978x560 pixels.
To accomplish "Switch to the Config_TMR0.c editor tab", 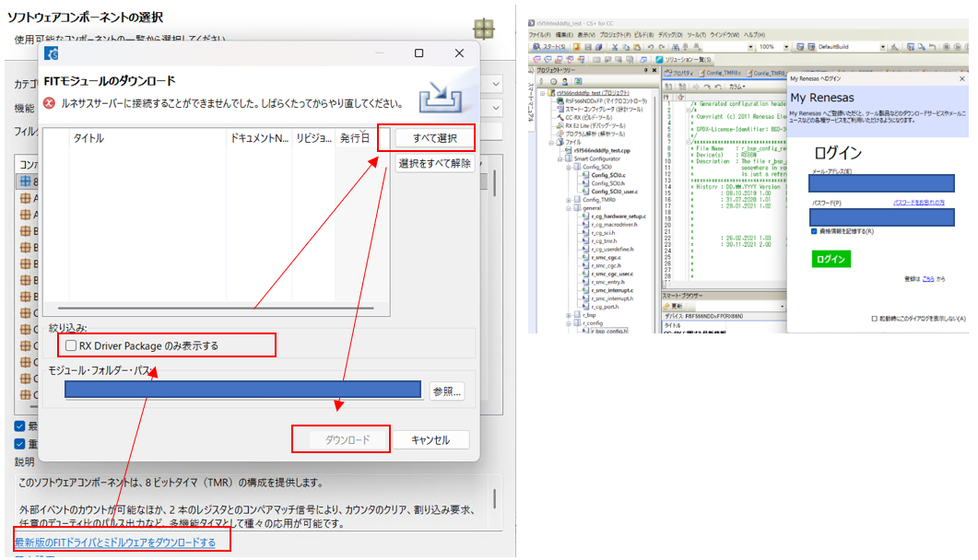I will (x=720, y=73).
